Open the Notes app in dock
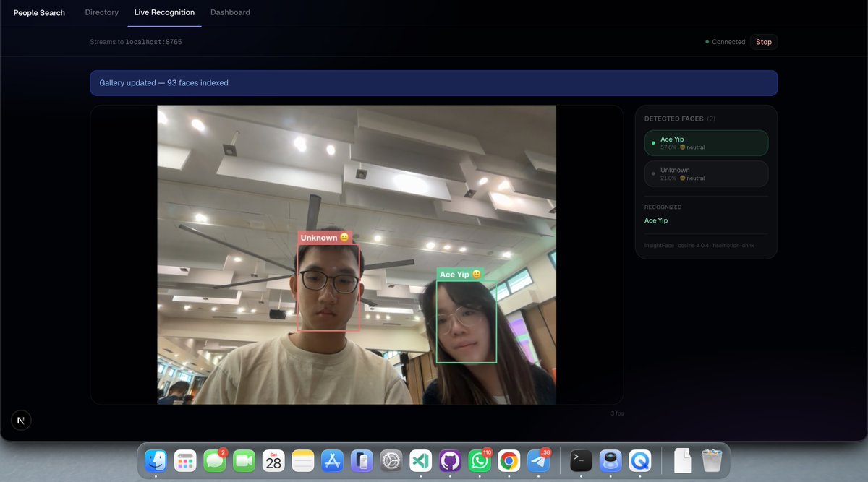The image size is (868, 482). click(303, 460)
